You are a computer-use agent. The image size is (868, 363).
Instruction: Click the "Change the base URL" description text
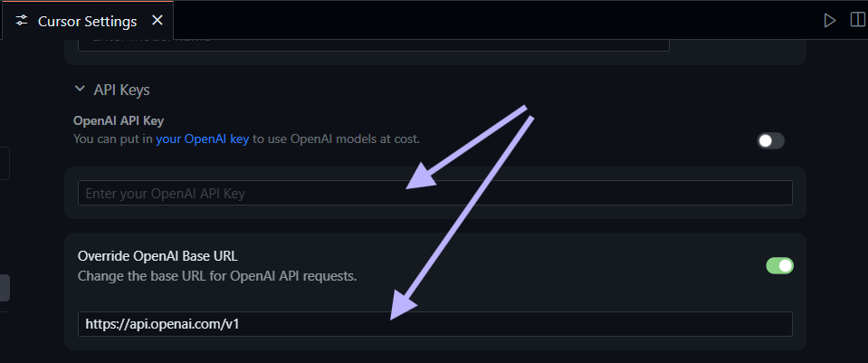click(216, 275)
